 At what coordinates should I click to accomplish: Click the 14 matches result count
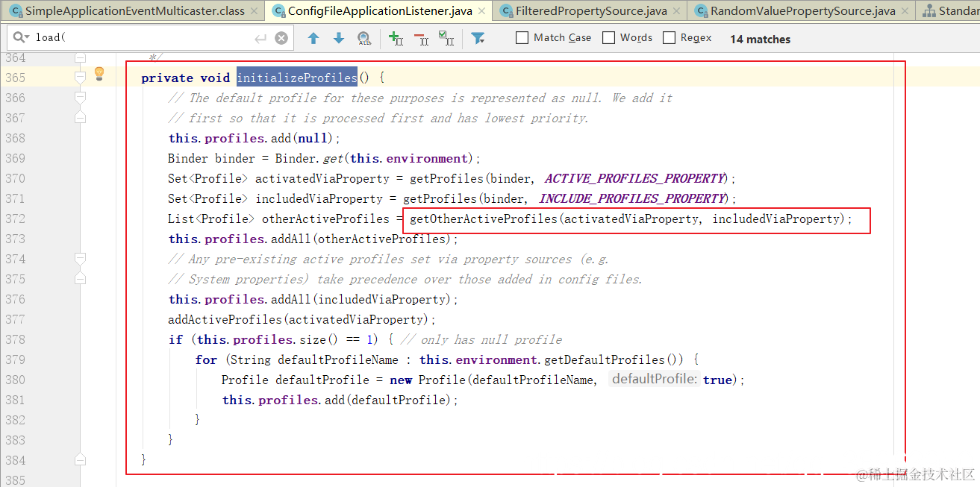760,39
